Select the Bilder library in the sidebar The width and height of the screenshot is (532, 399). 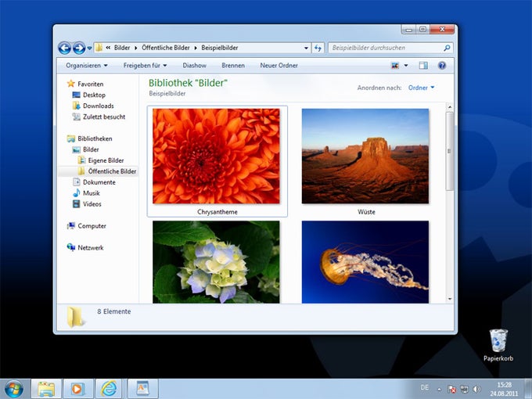point(91,149)
